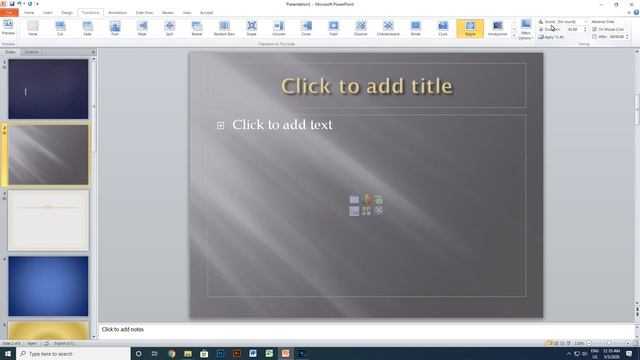Click the Undo icon in title bar
The image size is (640, 360).
coord(19,4)
